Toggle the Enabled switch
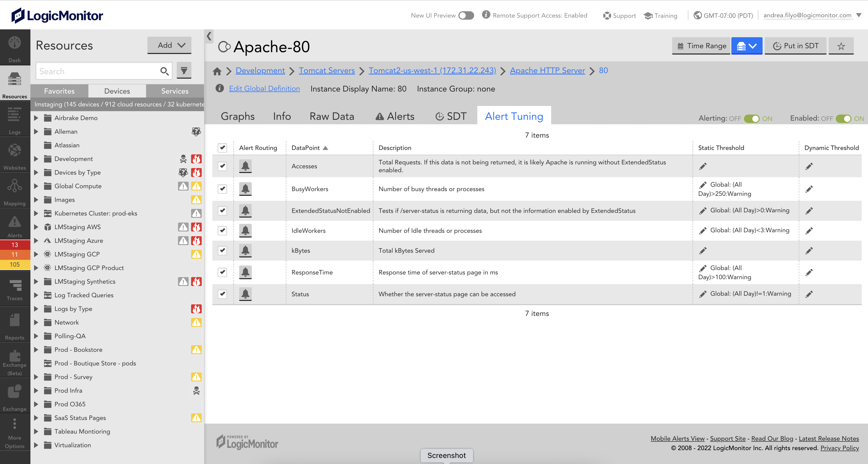 pos(843,118)
